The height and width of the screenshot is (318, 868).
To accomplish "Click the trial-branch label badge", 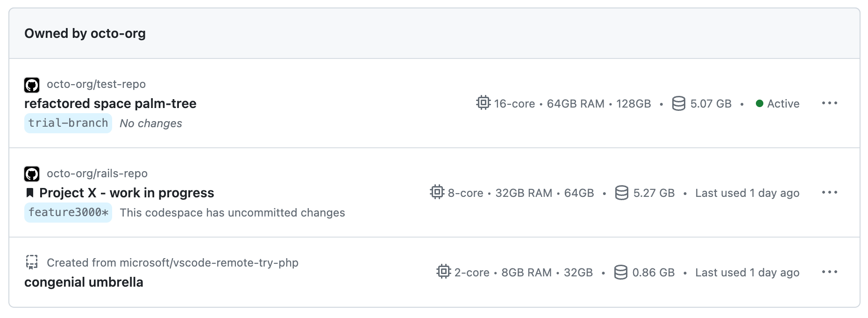I will [68, 123].
